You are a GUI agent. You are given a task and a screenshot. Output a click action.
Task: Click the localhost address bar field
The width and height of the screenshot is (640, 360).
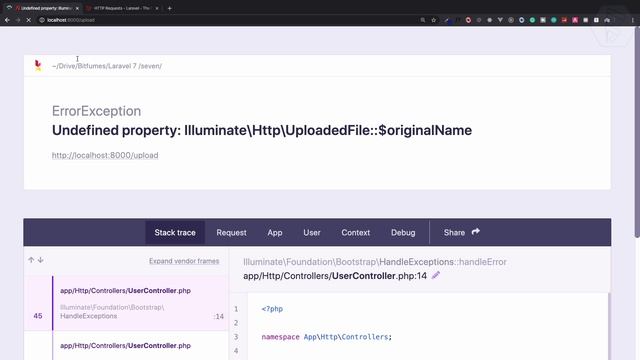(x=229, y=20)
